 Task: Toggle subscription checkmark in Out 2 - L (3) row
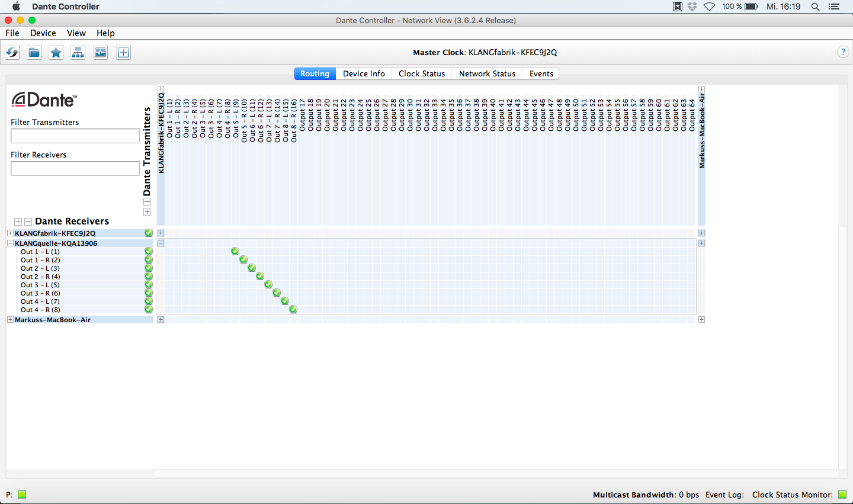pyautogui.click(x=252, y=268)
